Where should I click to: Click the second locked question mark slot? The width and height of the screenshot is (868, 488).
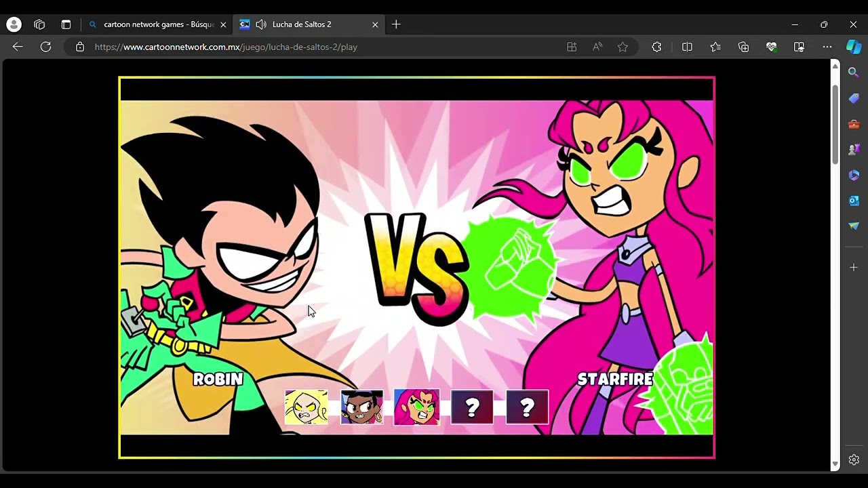pyautogui.click(x=527, y=407)
